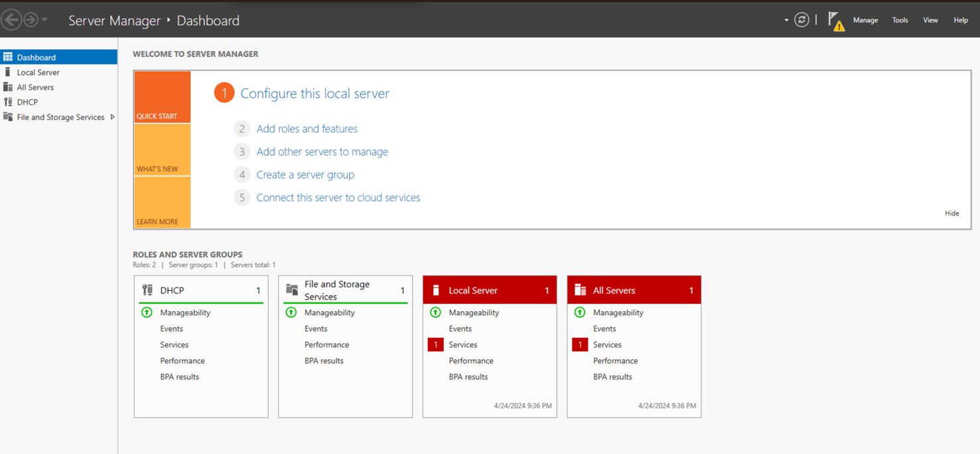Open the Manage menu
This screenshot has height=454, width=980.
click(865, 21)
